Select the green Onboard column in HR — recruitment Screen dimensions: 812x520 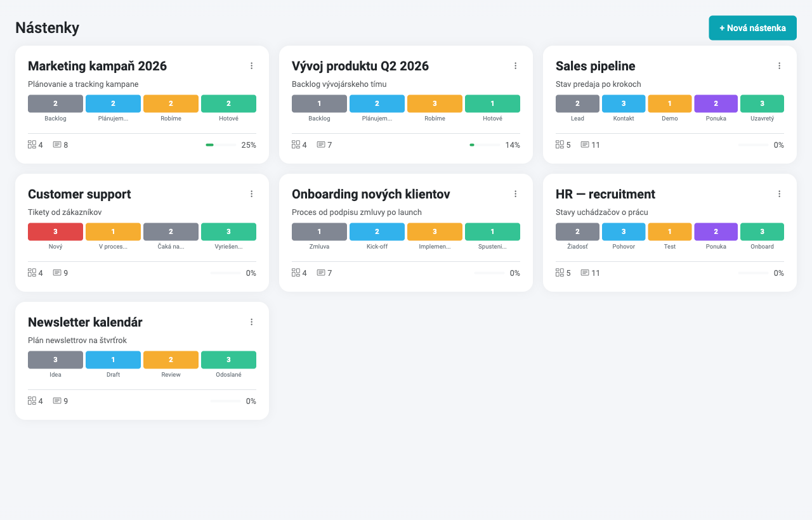[x=762, y=231]
